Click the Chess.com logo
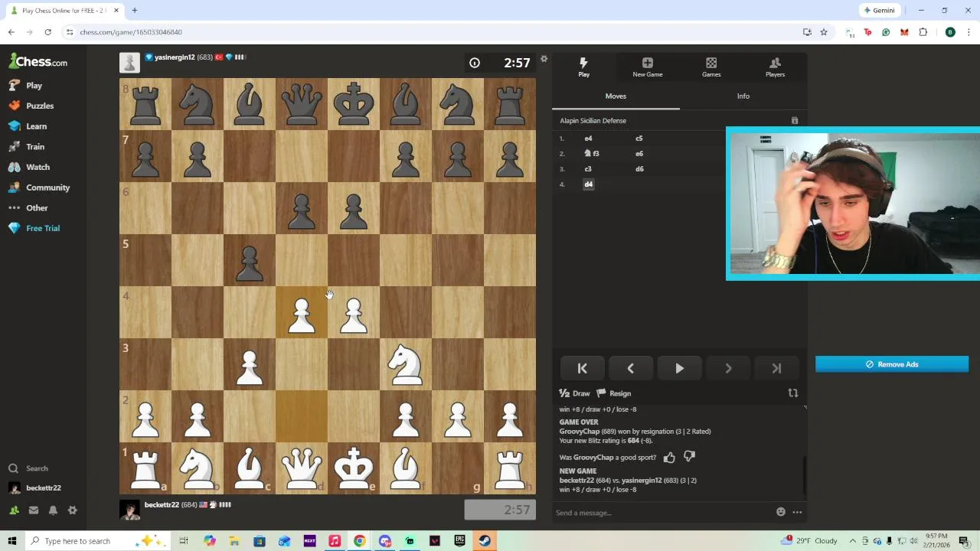Image resolution: width=980 pixels, height=551 pixels. 38,62
